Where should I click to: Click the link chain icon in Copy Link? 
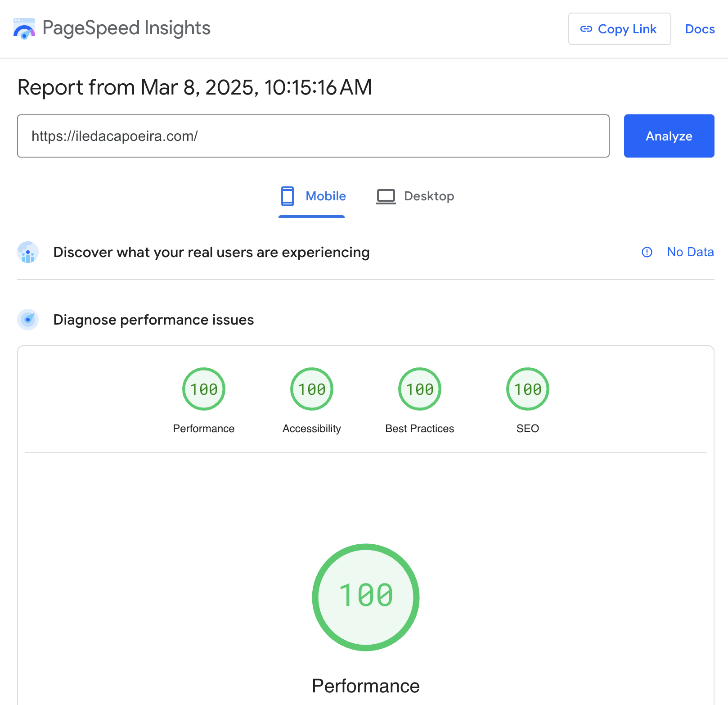click(586, 29)
